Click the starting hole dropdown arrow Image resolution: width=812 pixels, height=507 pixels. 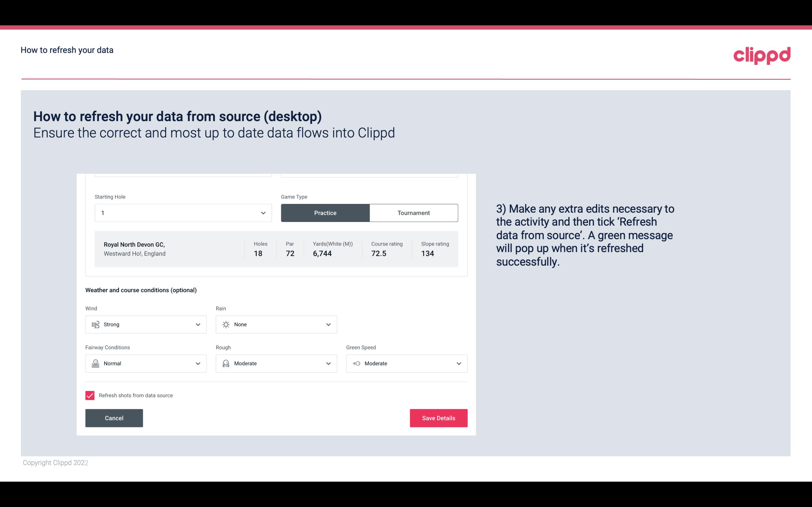(263, 213)
